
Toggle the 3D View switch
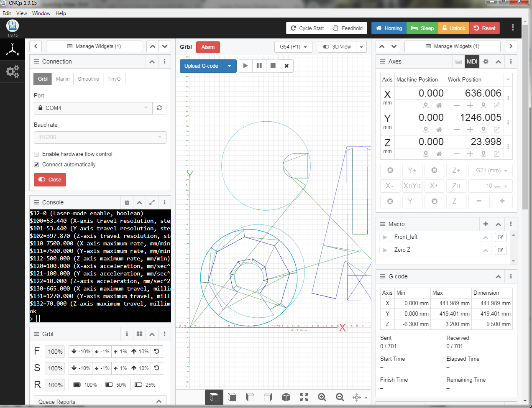pyautogui.click(x=337, y=47)
